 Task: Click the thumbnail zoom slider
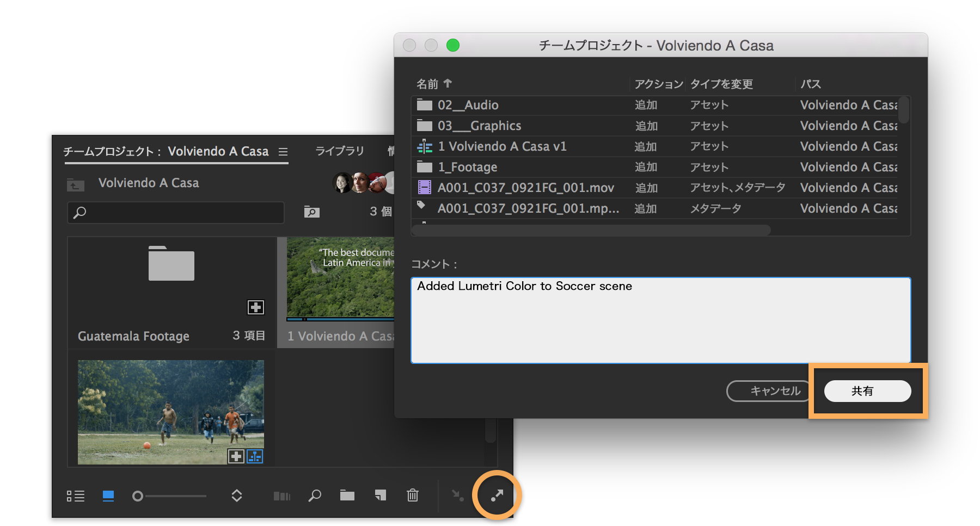[169, 496]
